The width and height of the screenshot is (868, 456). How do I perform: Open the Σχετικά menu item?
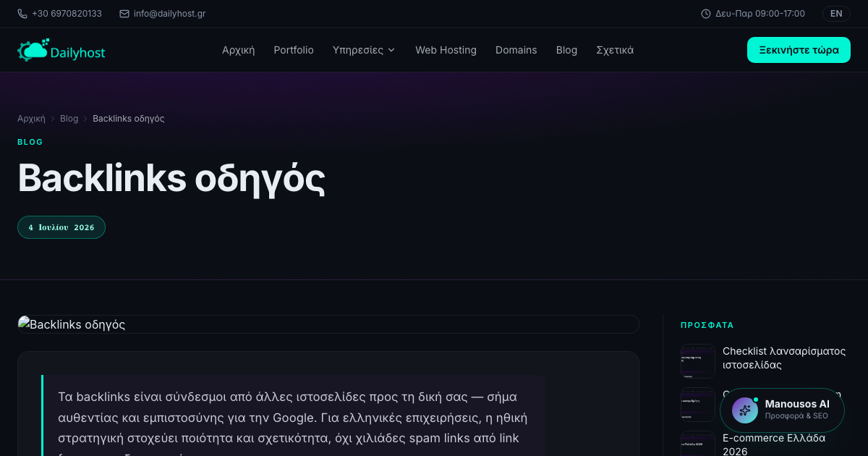pyautogui.click(x=615, y=50)
